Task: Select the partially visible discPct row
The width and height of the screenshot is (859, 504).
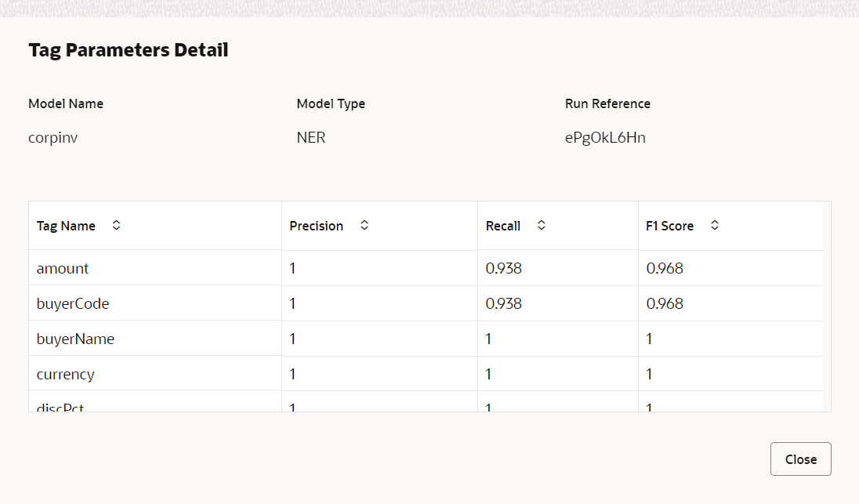Action: (426, 403)
